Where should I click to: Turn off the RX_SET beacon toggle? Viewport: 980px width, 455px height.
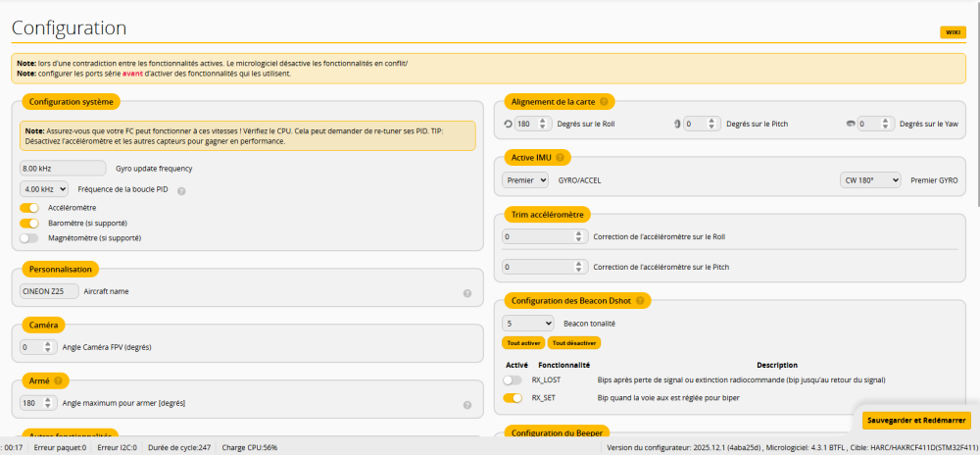click(512, 398)
